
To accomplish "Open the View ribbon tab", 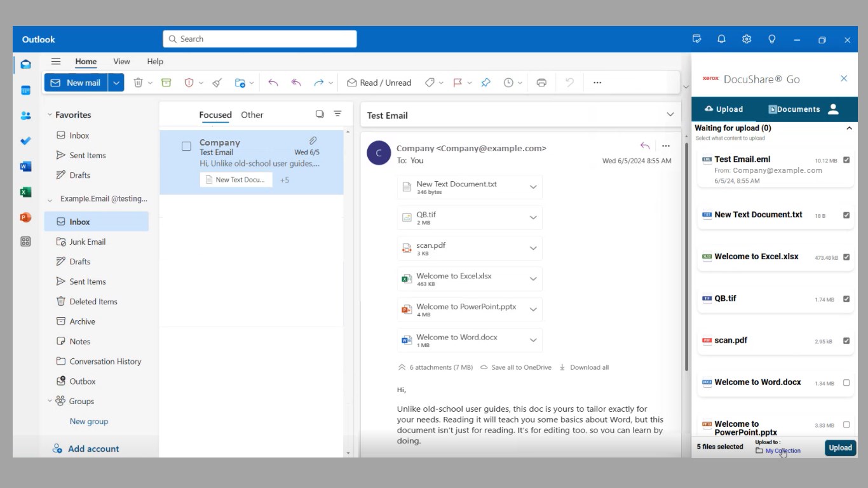I will 121,62.
